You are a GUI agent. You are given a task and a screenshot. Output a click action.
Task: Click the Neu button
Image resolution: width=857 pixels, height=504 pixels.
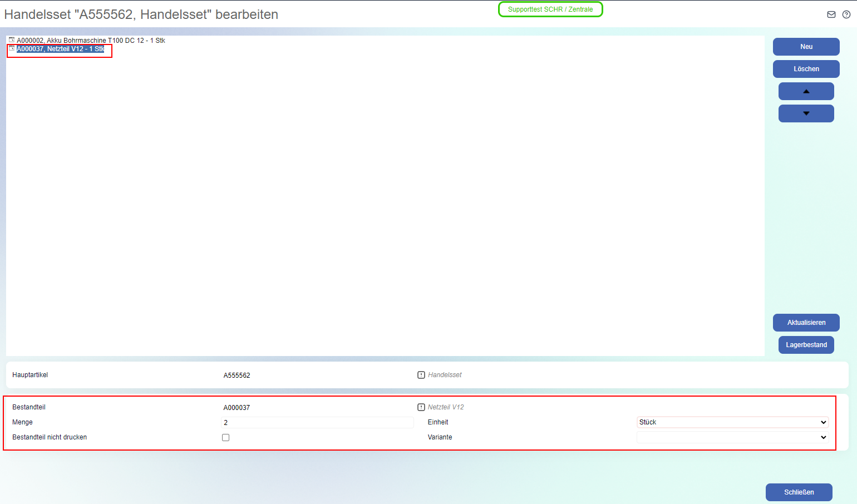click(806, 47)
